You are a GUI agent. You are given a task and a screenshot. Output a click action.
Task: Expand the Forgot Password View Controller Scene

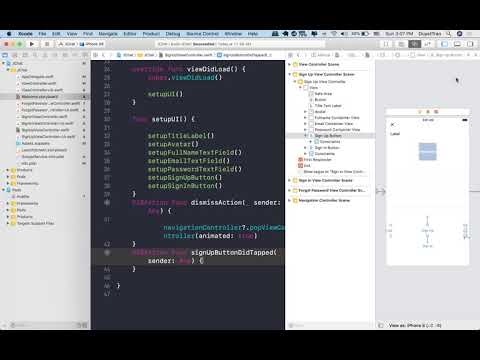click(x=290, y=190)
